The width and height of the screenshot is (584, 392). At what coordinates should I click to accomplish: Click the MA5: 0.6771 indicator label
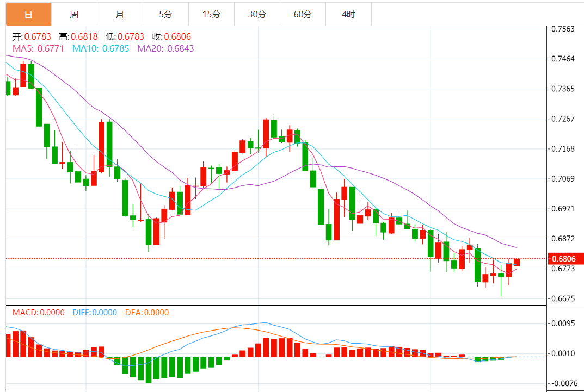point(38,48)
